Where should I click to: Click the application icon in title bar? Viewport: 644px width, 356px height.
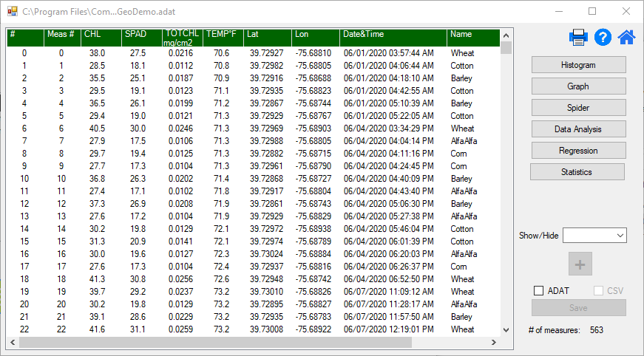click(11, 12)
